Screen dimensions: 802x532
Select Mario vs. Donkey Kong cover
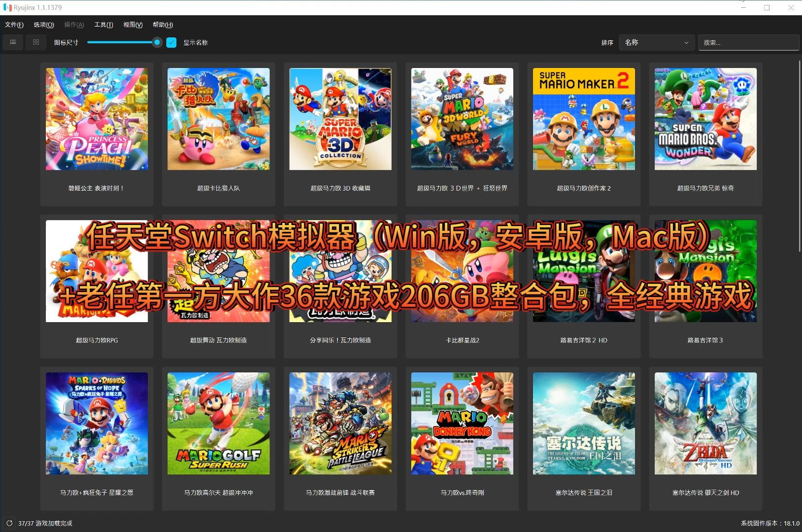462,423
